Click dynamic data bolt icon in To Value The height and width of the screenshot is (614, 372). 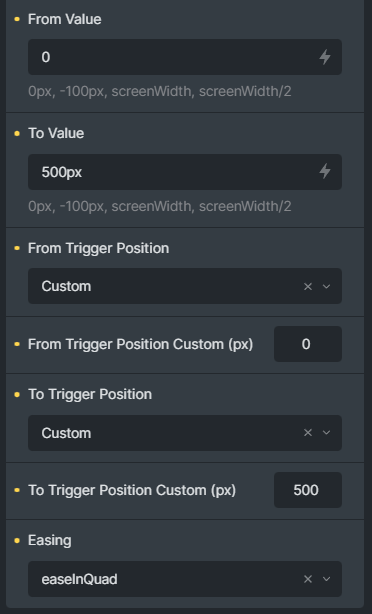[325, 172]
